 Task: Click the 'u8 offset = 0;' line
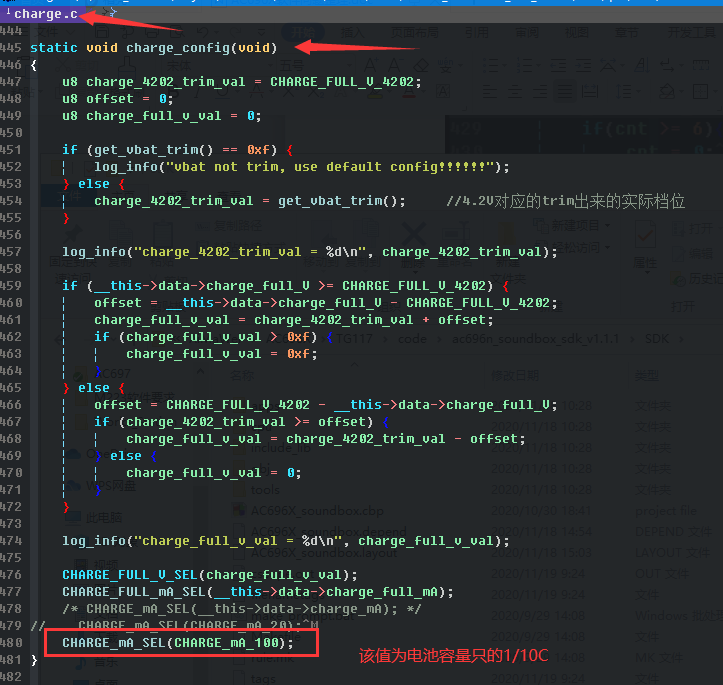click(x=118, y=99)
